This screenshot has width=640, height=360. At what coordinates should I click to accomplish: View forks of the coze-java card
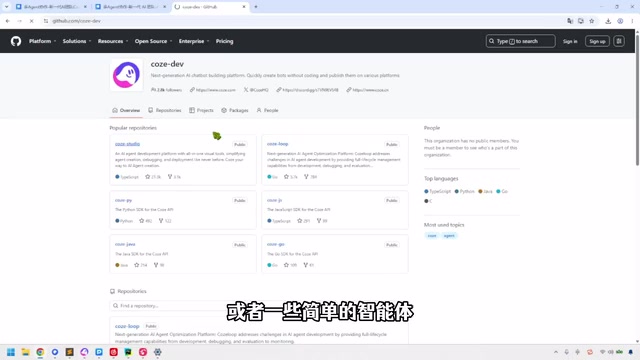(159, 265)
